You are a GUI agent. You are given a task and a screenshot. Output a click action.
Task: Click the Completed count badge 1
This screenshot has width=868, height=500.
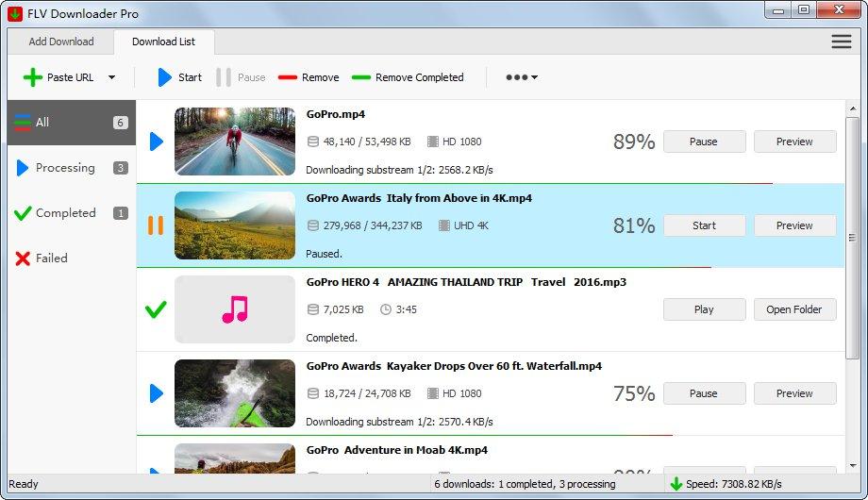tap(120, 213)
